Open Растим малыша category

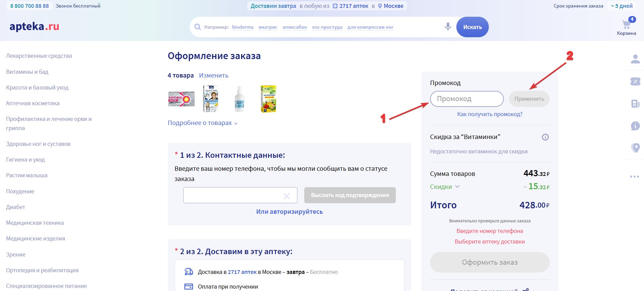coord(27,175)
